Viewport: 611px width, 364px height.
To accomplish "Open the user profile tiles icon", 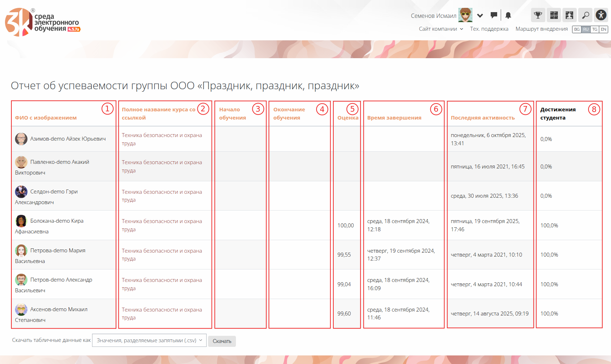I will pyautogui.click(x=570, y=15).
